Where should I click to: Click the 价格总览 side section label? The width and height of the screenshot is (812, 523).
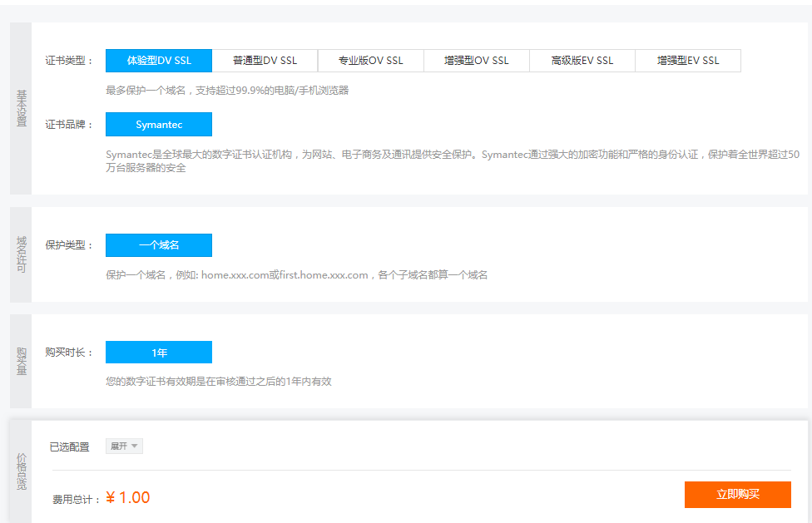[x=21, y=471]
